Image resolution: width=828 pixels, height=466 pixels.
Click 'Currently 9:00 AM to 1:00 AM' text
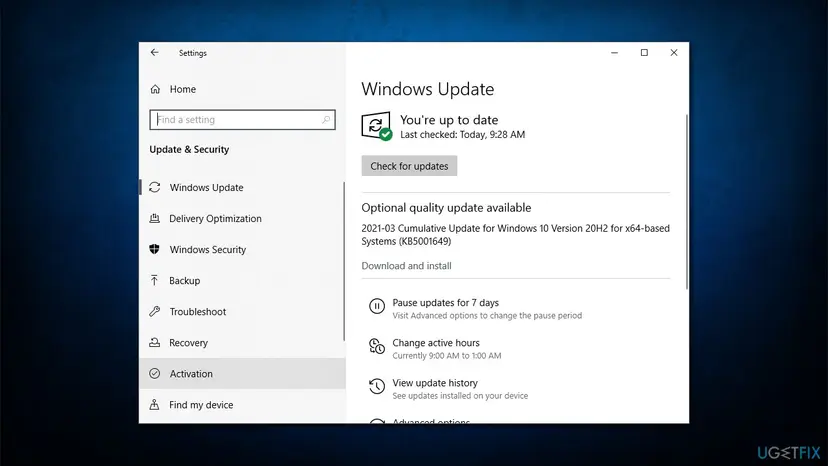(x=447, y=356)
